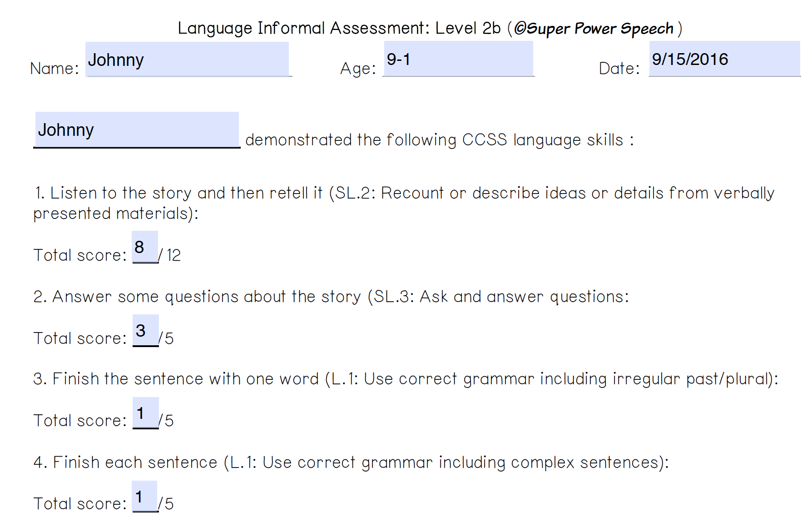
Task: Click the student name blank before 'demonstrated'
Action: coord(137,129)
